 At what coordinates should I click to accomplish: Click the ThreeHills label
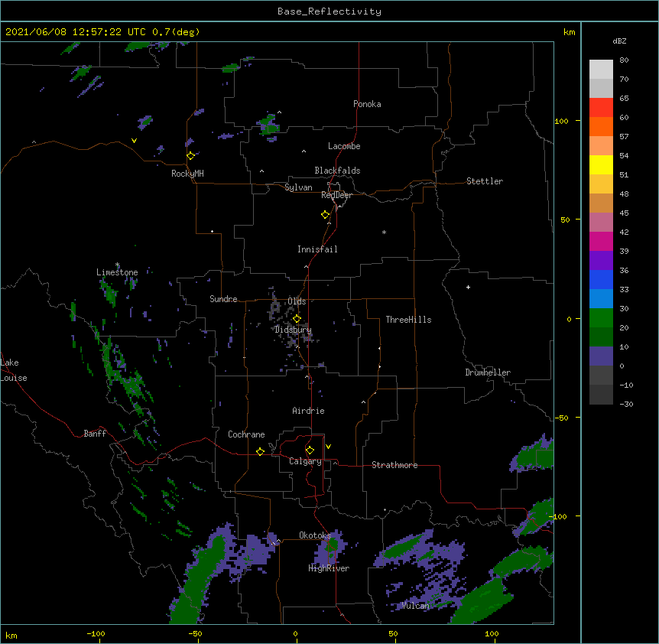(408, 320)
